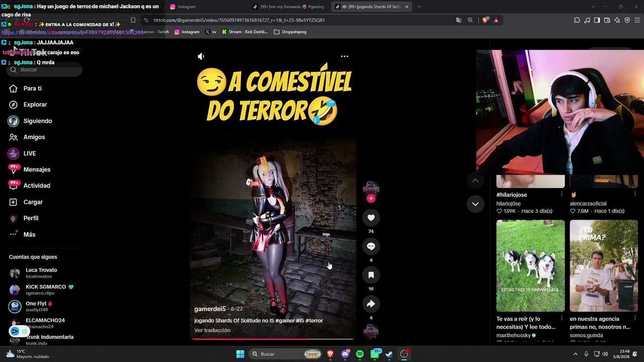Expand the system tray hidden icons chevron
Image resolution: width=644 pixels, height=362 pixels.
pyautogui.click(x=576, y=354)
